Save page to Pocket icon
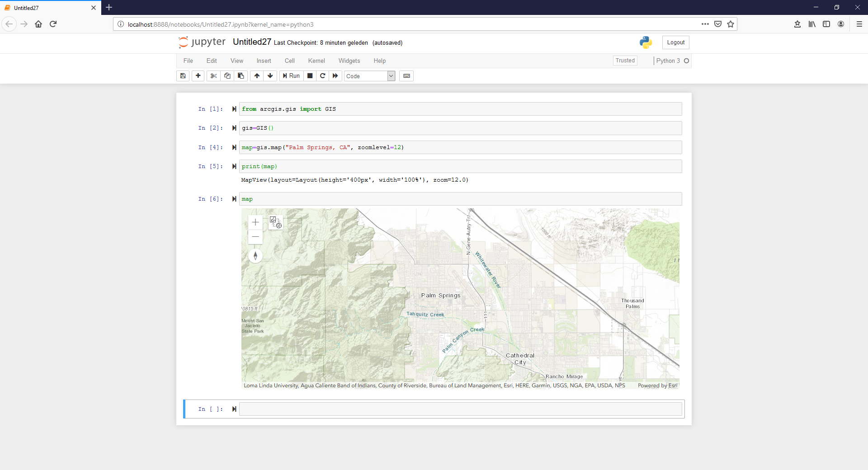 coord(718,24)
